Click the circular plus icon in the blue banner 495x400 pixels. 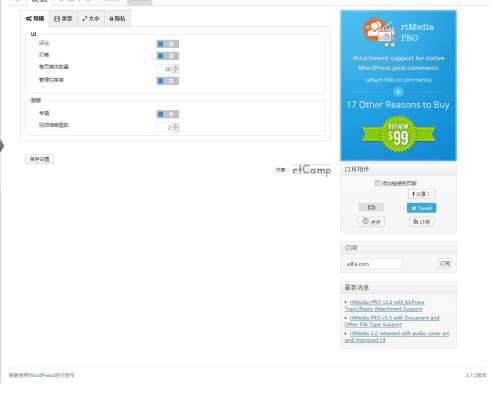[x=398, y=92]
